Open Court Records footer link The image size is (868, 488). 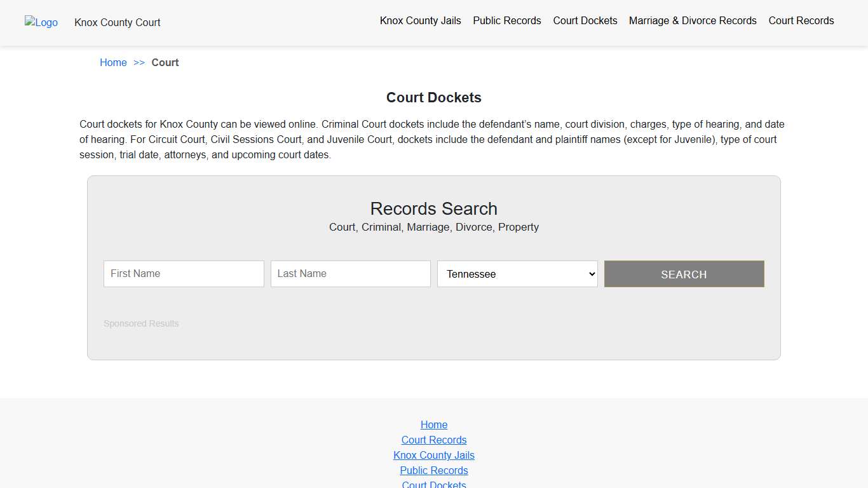click(x=434, y=440)
